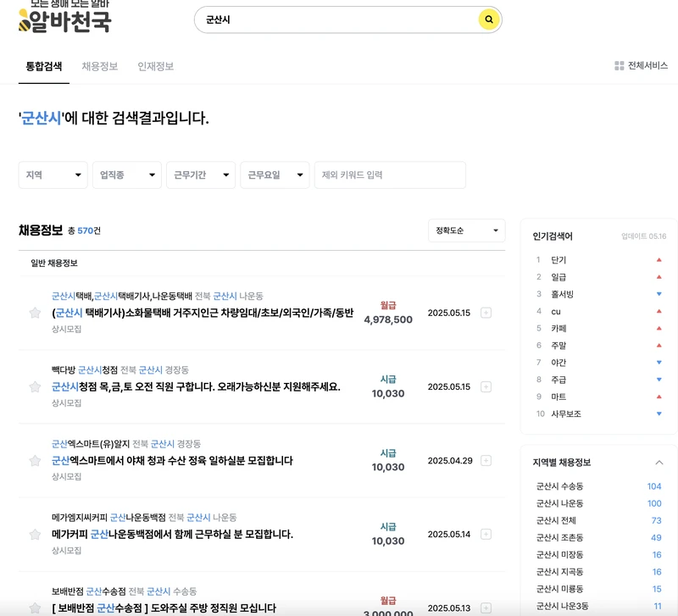Open 군산시 나운3동 regional listings
Screen dimensions: 678x616
click(562, 606)
